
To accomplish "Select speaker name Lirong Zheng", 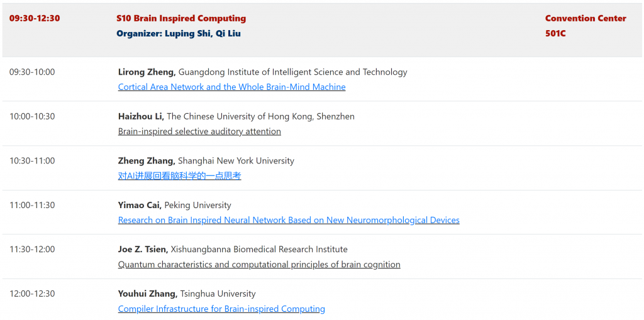I will pos(147,72).
